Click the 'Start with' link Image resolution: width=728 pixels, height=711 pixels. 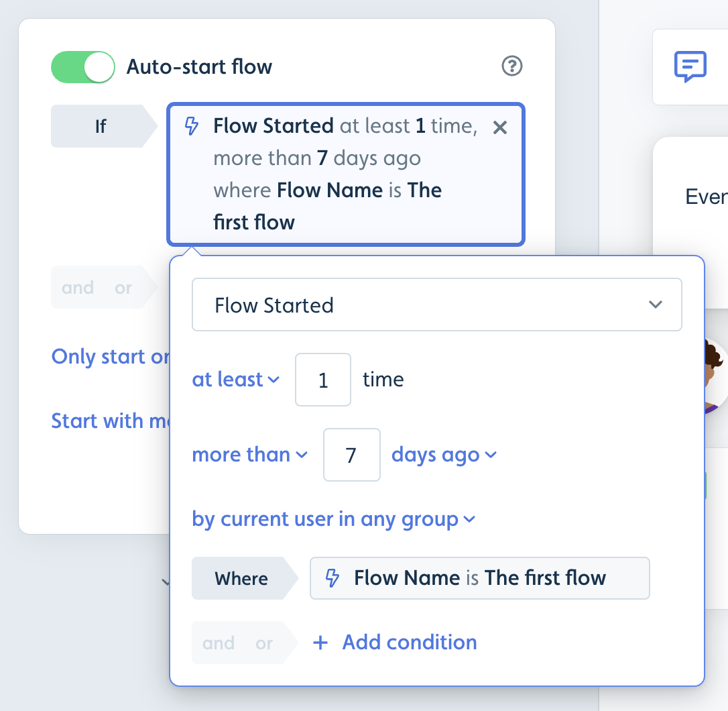[x=111, y=421]
